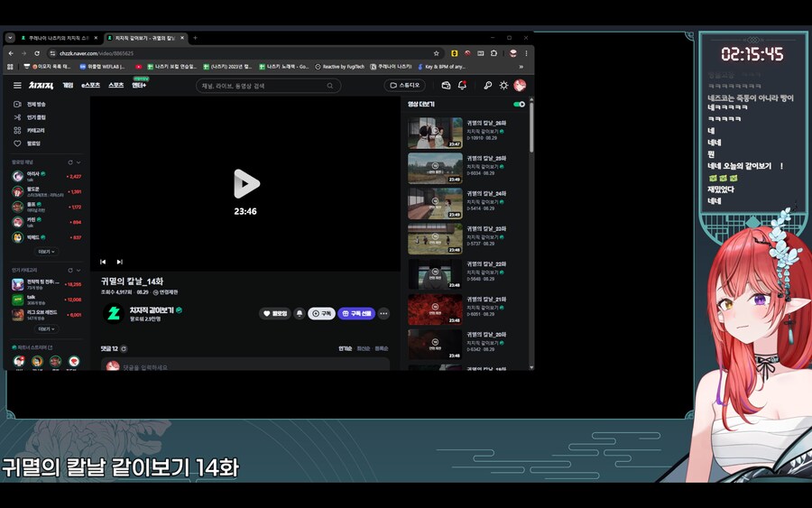Reload the page with the browser refresh icon
Image resolution: width=812 pixels, height=508 pixels.
click(37, 53)
